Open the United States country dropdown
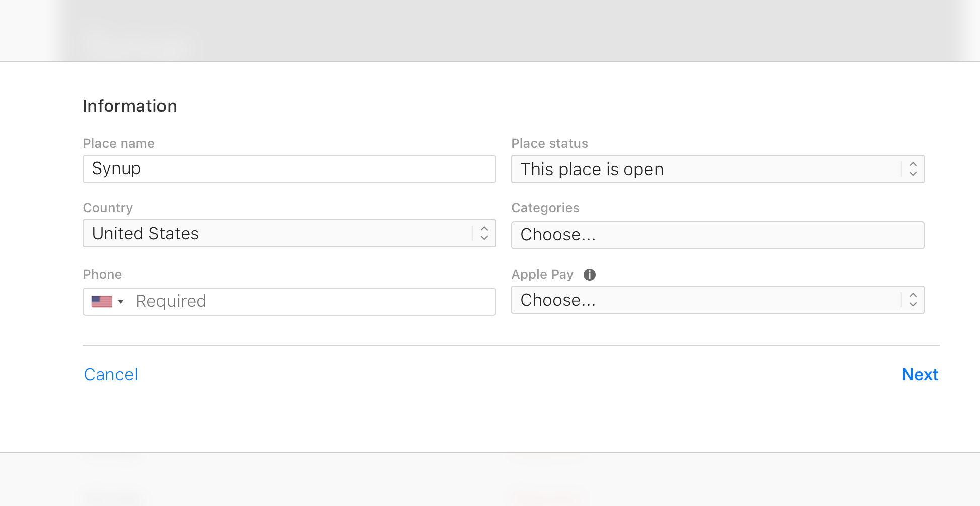Screen dimensions: 980x506 (277, 233)
